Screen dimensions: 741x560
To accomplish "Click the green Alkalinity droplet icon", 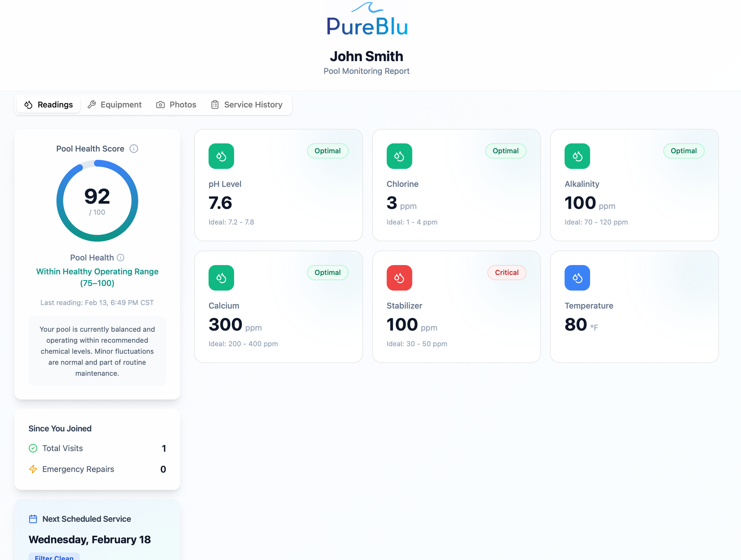I will 577,156.
